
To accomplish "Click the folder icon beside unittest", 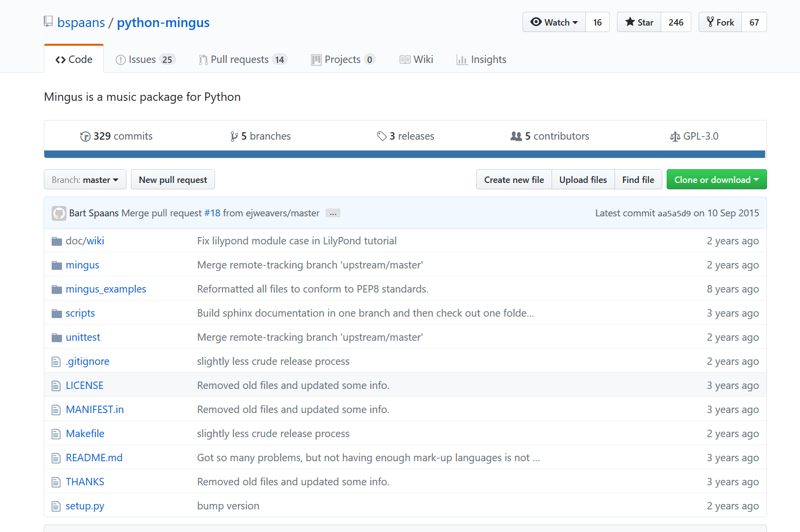I will 57,338.
